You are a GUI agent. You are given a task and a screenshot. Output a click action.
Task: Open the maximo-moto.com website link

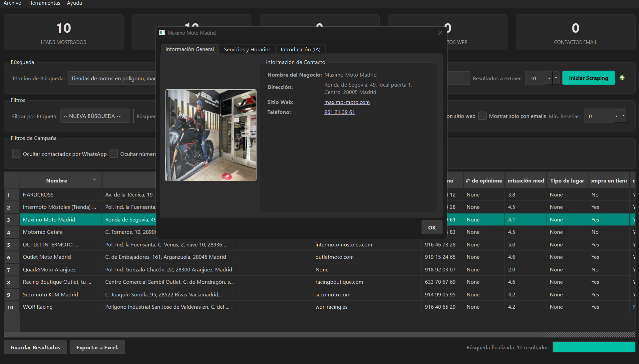347,102
